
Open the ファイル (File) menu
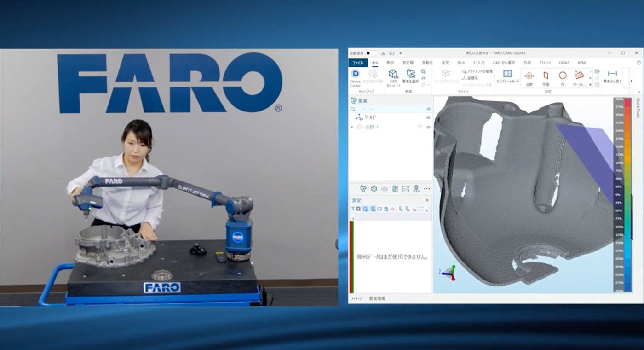point(358,63)
